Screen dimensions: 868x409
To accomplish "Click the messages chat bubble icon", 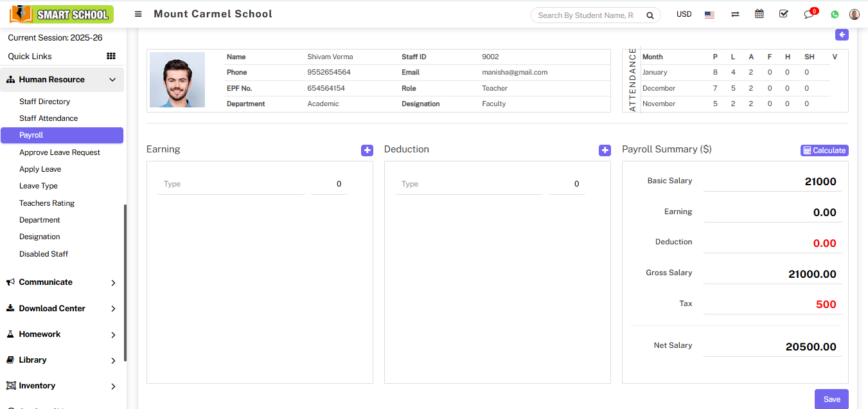I will tap(808, 14).
